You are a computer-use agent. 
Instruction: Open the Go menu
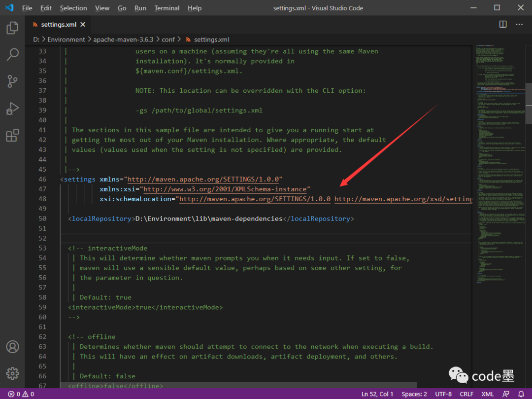[x=122, y=8]
